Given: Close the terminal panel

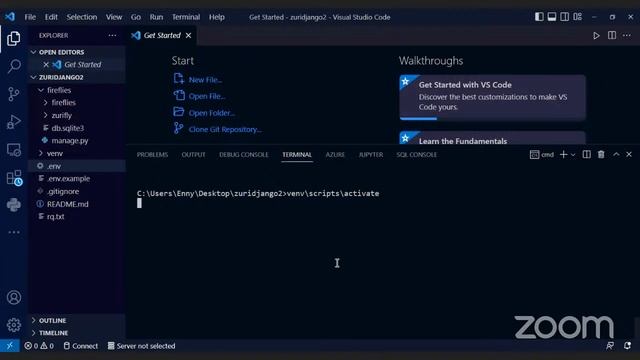Looking at the screenshot, I should click(629, 155).
